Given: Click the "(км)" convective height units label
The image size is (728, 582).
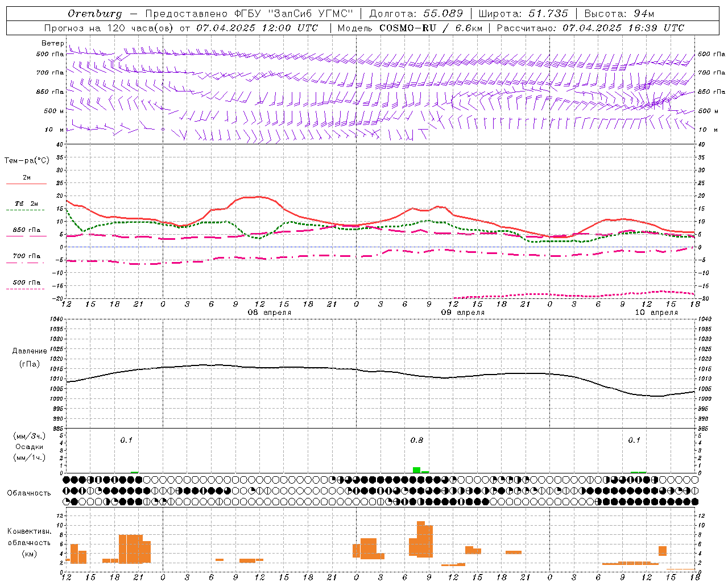Looking at the screenshot, I should pyautogui.click(x=30, y=554).
